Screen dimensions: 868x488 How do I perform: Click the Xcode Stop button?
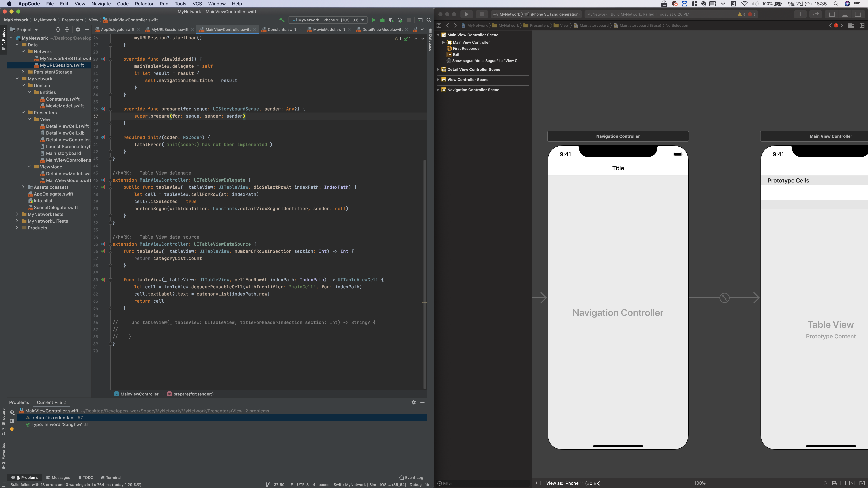coord(482,14)
